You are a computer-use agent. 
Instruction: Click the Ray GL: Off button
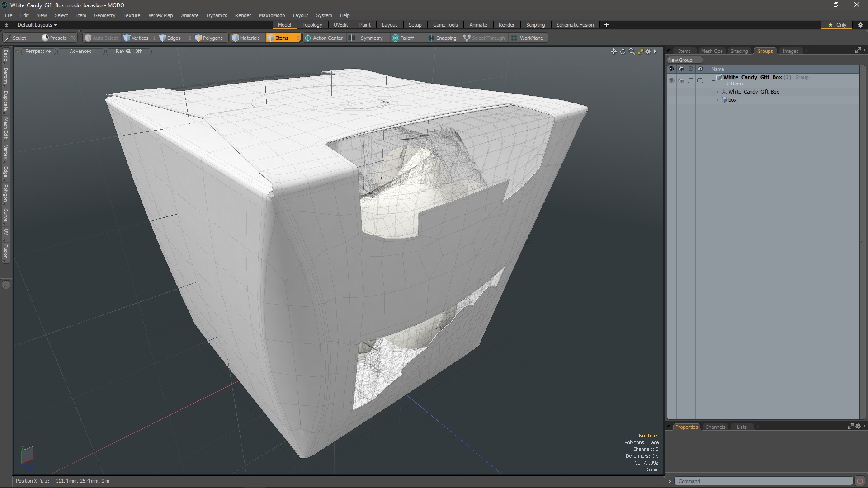[128, 52]
